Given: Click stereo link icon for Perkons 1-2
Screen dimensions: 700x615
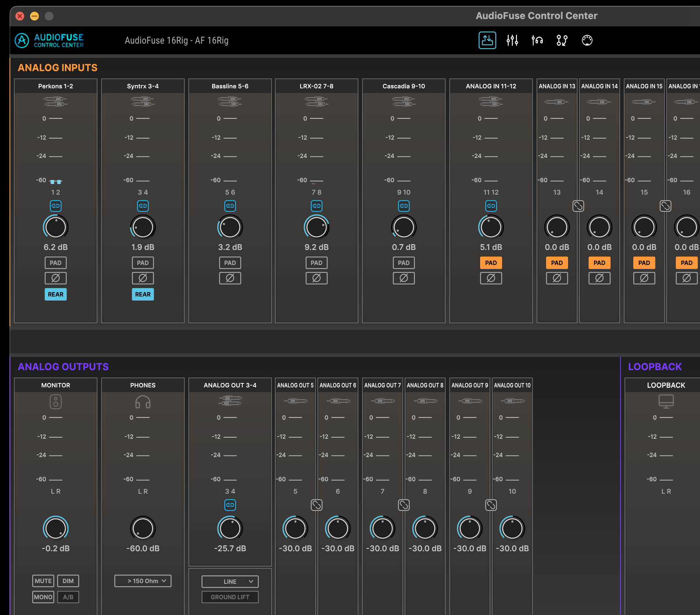Looking at the screenshot, I should click(56, 206).
